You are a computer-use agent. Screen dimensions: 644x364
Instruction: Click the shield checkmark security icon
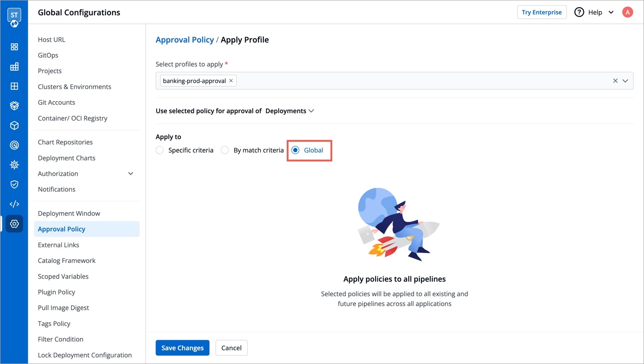tap(14, 184)
